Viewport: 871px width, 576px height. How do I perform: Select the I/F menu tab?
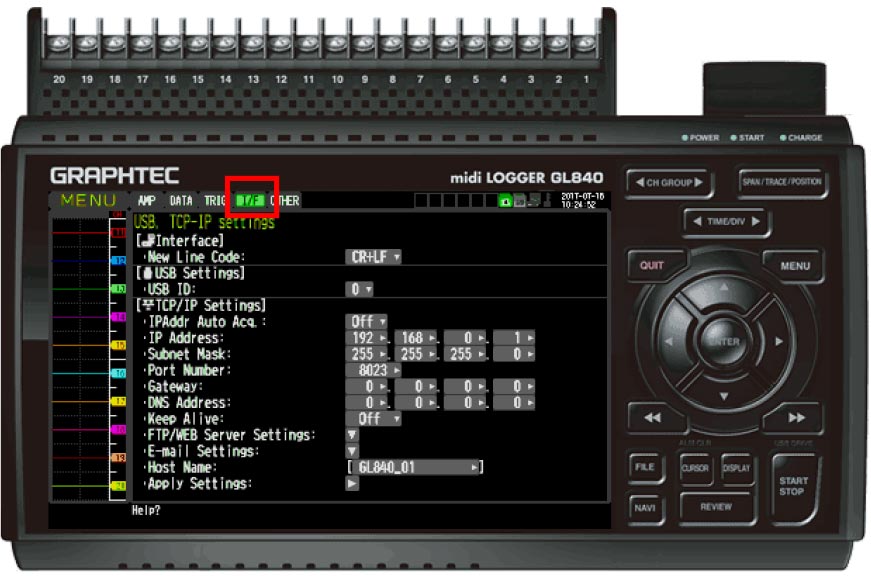pos(250,201)
